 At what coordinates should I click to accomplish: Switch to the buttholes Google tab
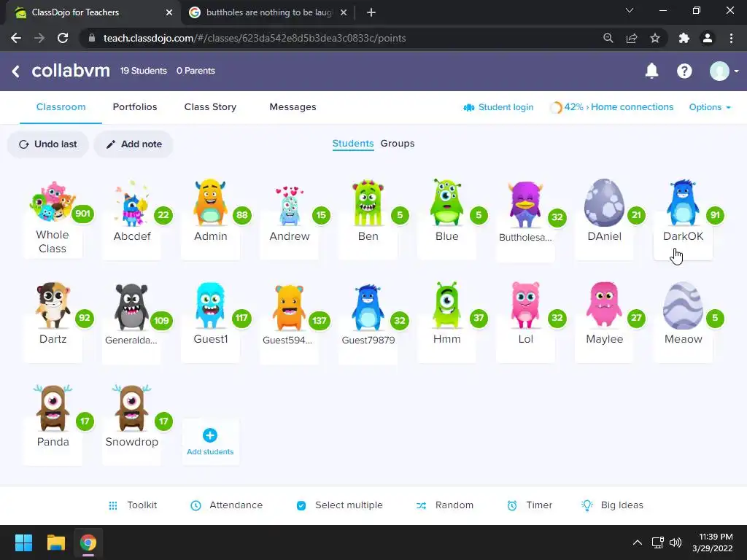268,12
